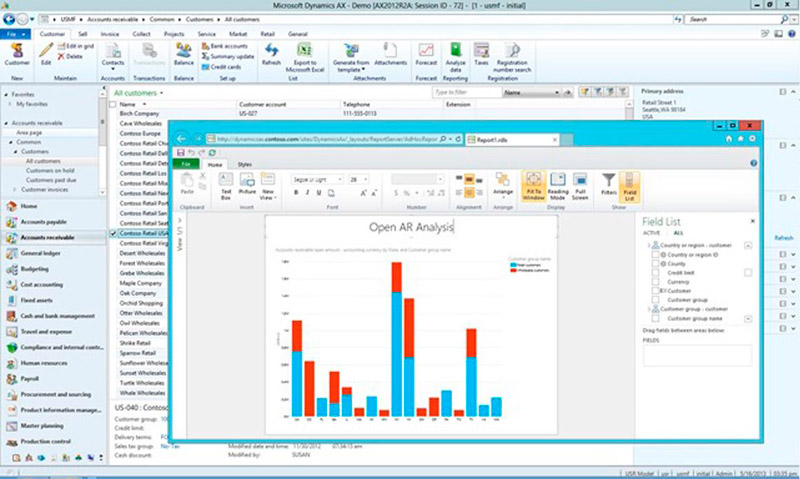This screenshot has height=479, width=800.
Task: Click the Customer new icon in ribbon
Action: click(17, 50)
